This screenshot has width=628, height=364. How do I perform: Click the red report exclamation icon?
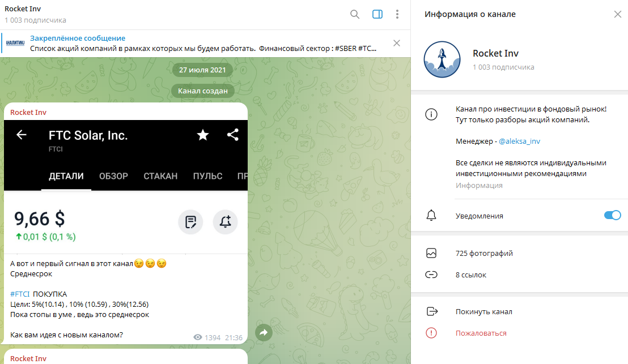pos(431,333)
